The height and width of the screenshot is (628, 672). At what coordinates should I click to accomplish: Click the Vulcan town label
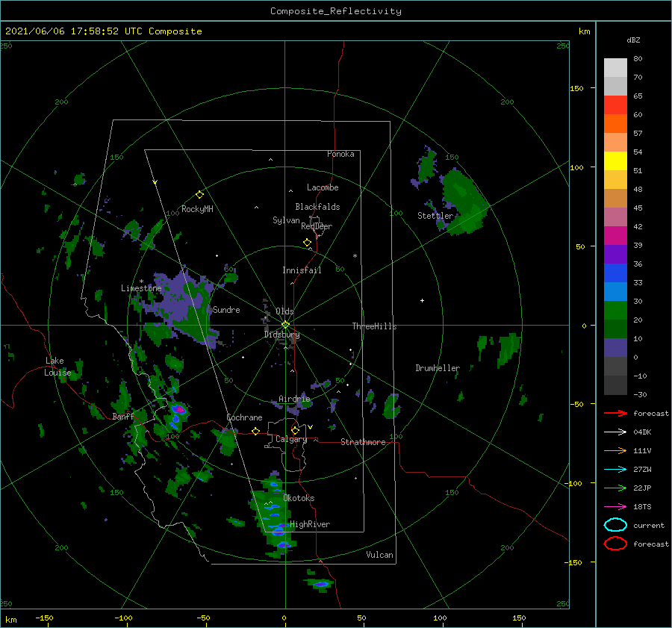click(x=379, y=555)
